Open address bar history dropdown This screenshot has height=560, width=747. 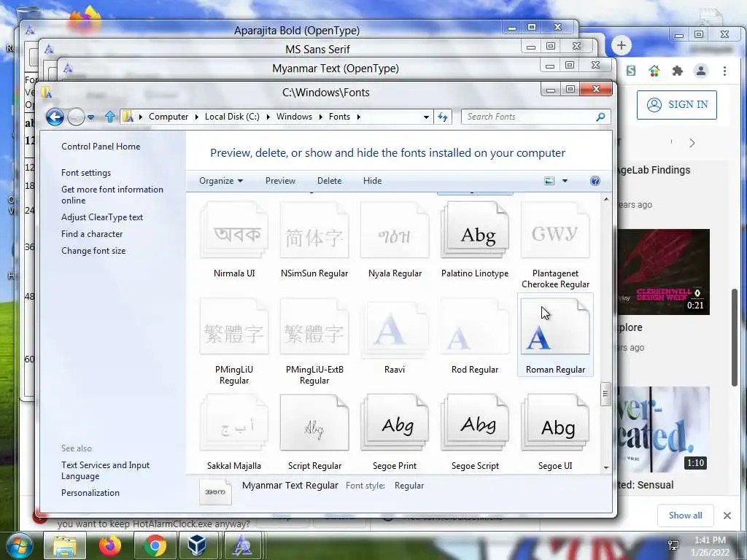coord(426,117)
